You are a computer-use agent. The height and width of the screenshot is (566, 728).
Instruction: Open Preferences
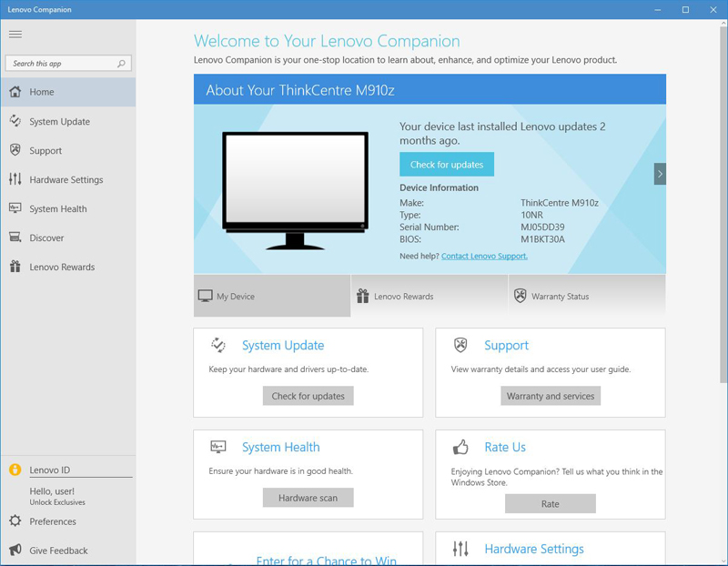(x=53, y=521)
